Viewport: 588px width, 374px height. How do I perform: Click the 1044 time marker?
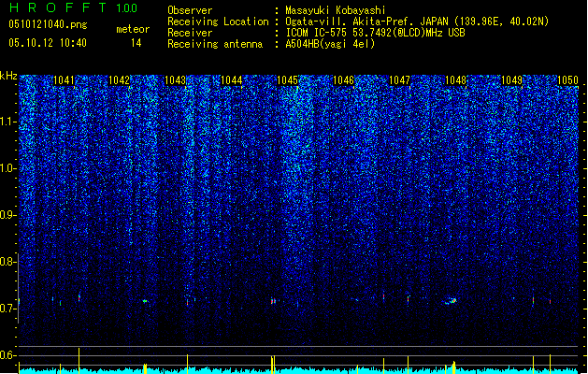pos(232,80)
